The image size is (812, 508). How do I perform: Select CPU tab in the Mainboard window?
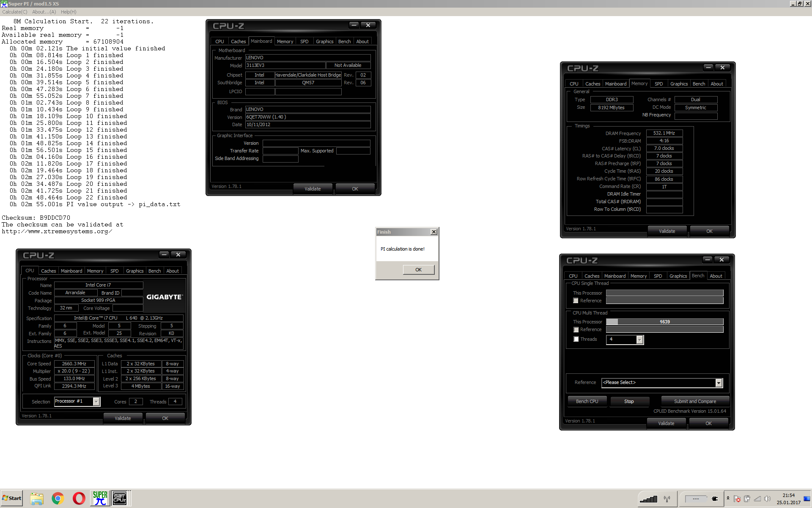pos(219,41)
